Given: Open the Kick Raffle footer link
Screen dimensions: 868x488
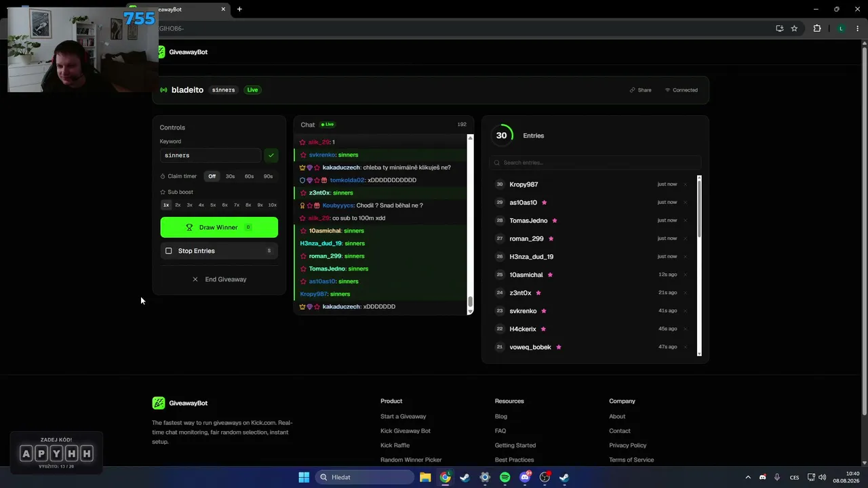Looking at the screenshot, I should coord(395,445).
